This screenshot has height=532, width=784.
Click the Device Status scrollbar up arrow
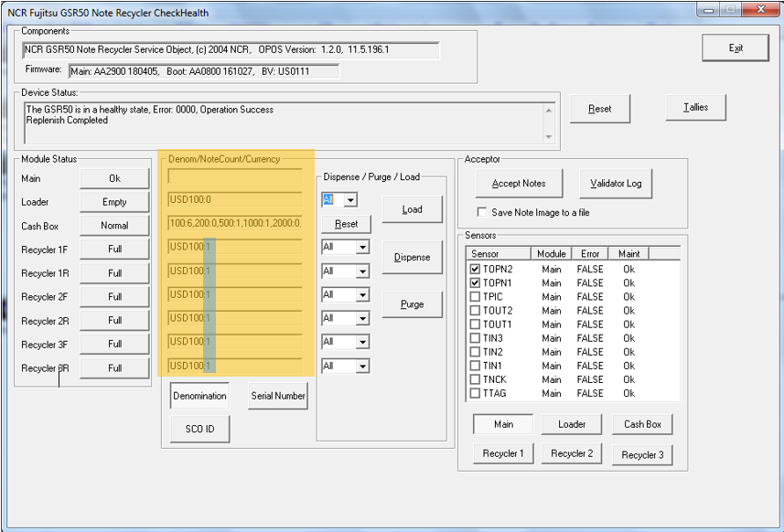549,110
